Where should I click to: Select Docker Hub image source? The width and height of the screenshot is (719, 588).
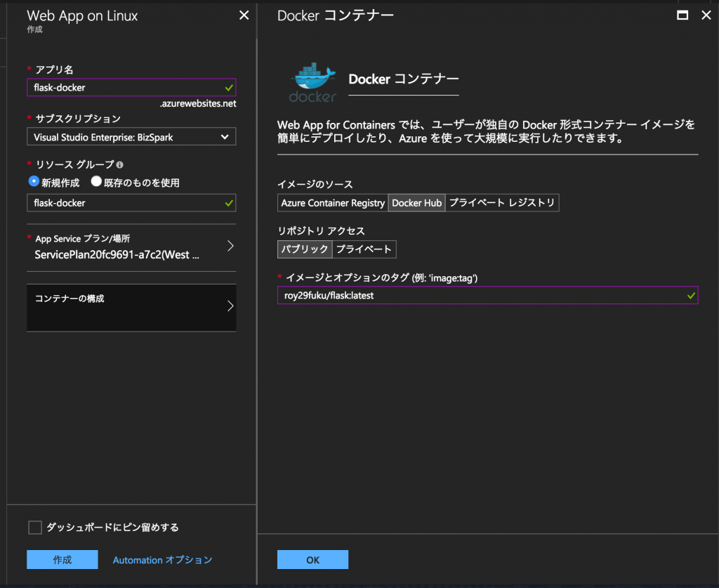pos(417,203)
